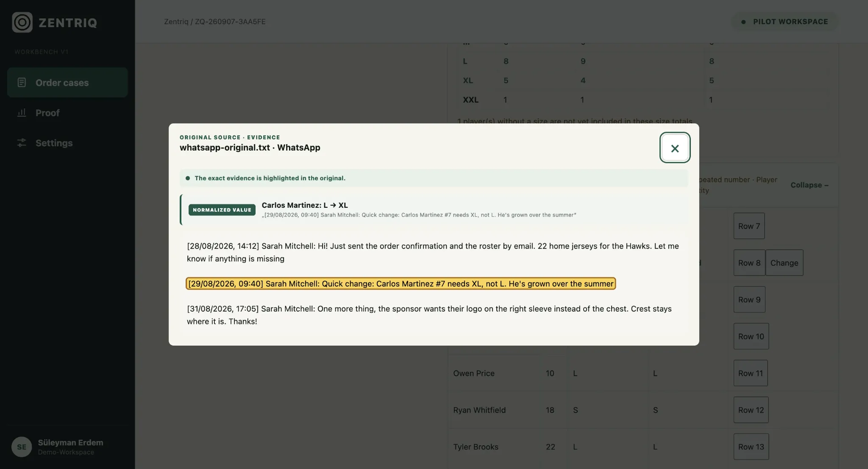
Task: Click the Owen Price name cell
Action: (474, 373)
